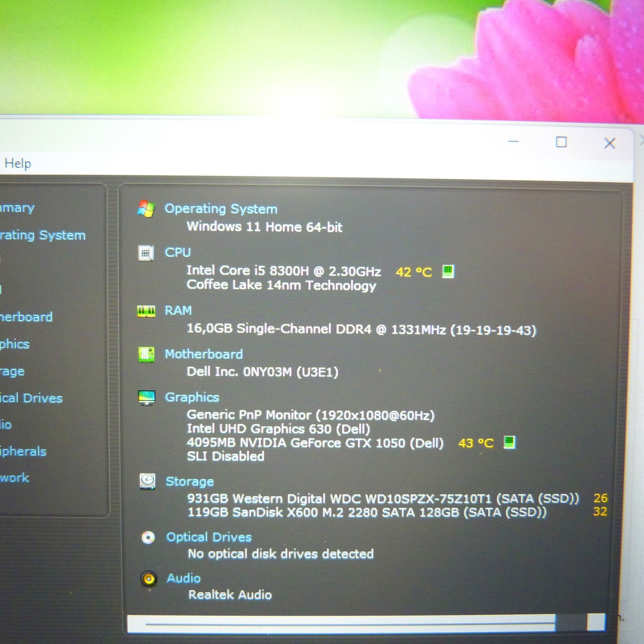Screen dimensions: 644x644
Task: Click the green CPU temperature status icon
Action: (448, 271)
